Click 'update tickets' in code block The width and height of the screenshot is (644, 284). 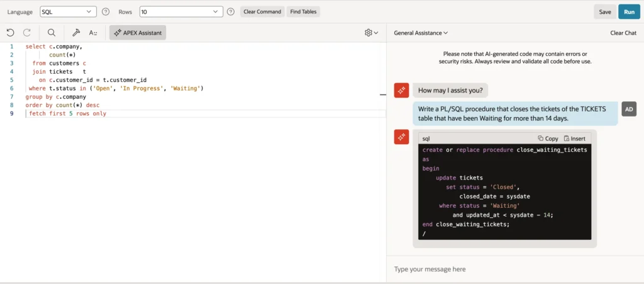tap(459, 178)
